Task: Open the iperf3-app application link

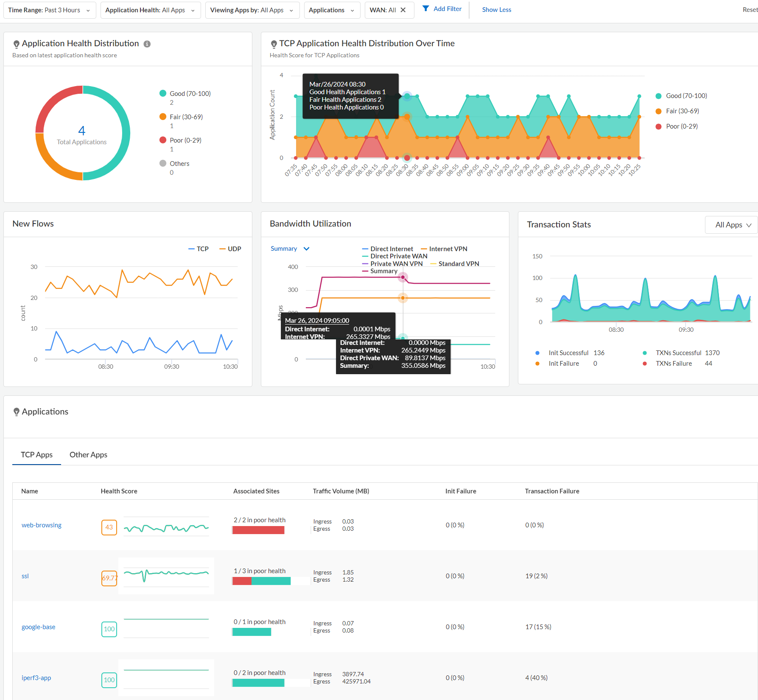Action: [36, 678]
